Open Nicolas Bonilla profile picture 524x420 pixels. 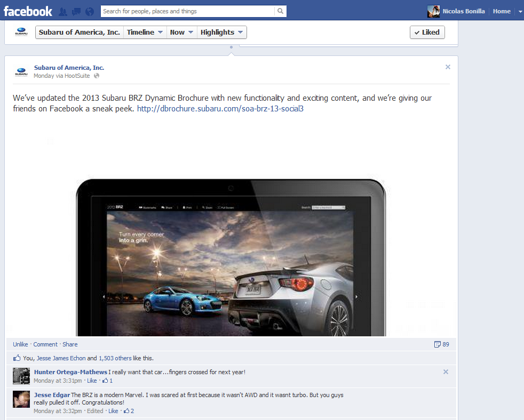tap(433, 11)
